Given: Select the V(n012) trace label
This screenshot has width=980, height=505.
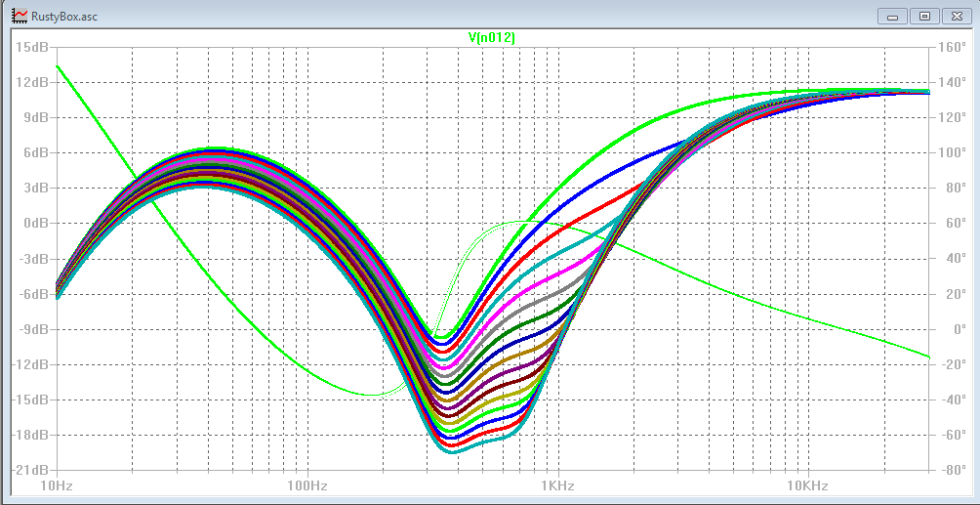Looking at the screenshot, I should tap(492, 37).
